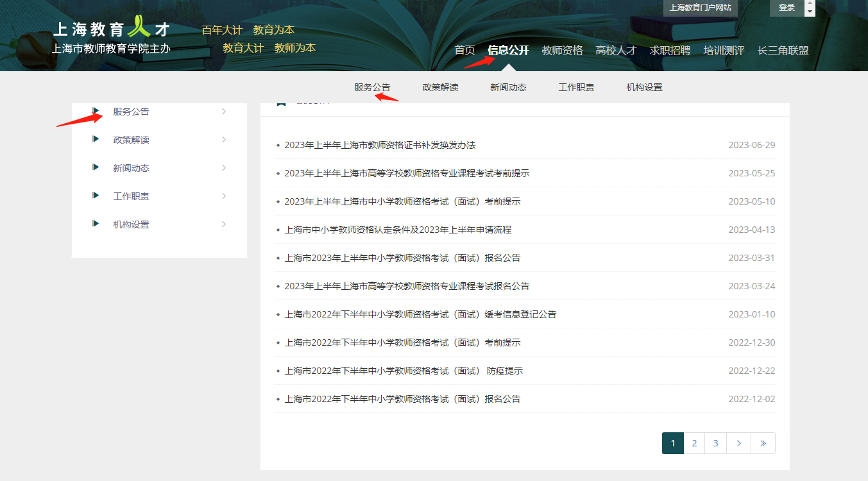
Task: Expand the 新闻动态 sidebar chevron
Action: point(223,167)
